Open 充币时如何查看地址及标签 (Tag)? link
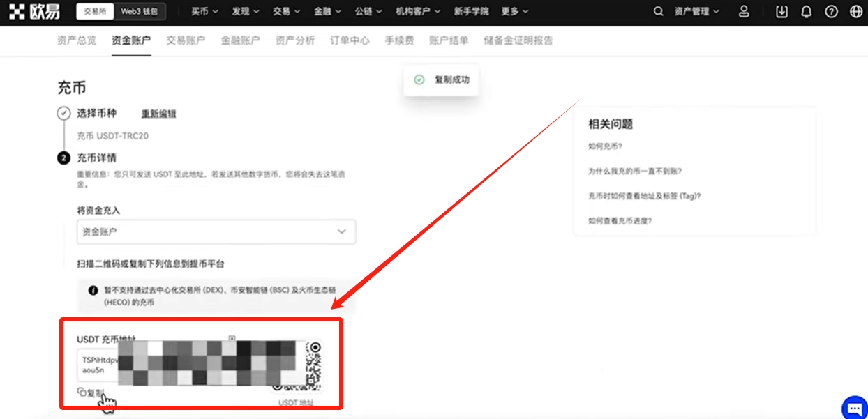The image size is (868, 419). coord(645,196)
